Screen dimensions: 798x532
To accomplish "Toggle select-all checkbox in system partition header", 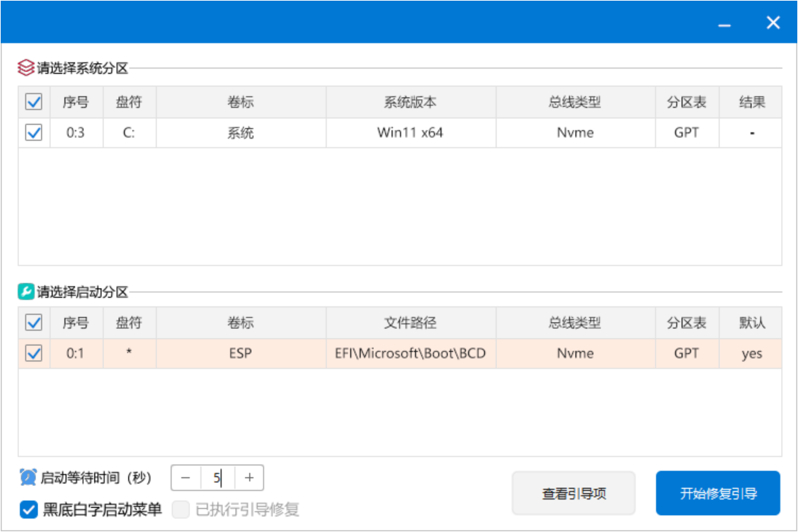I will tap(34, 102).
